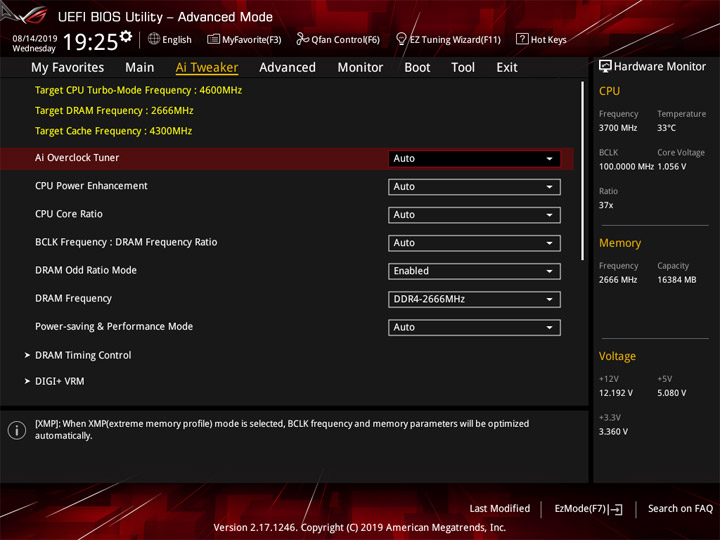Select Power-saving & Performance Mode label
720x540 pixels.
[x=114, y=326]
